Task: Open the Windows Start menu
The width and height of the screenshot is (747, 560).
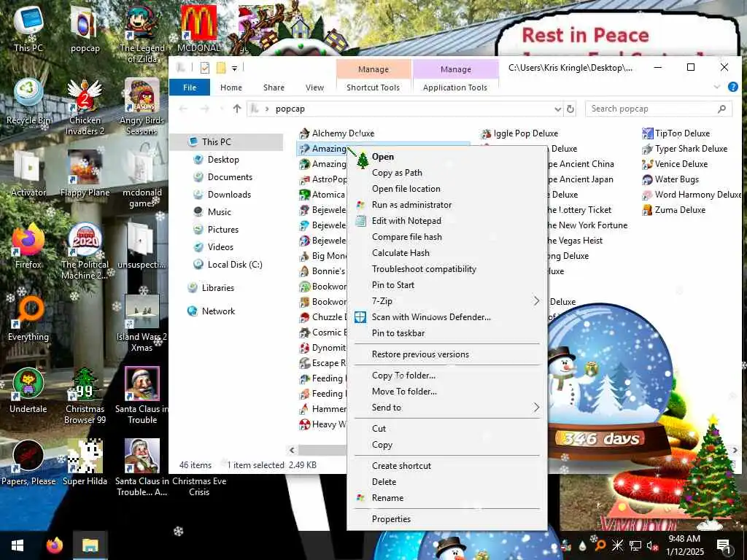Action: [18, 545]
